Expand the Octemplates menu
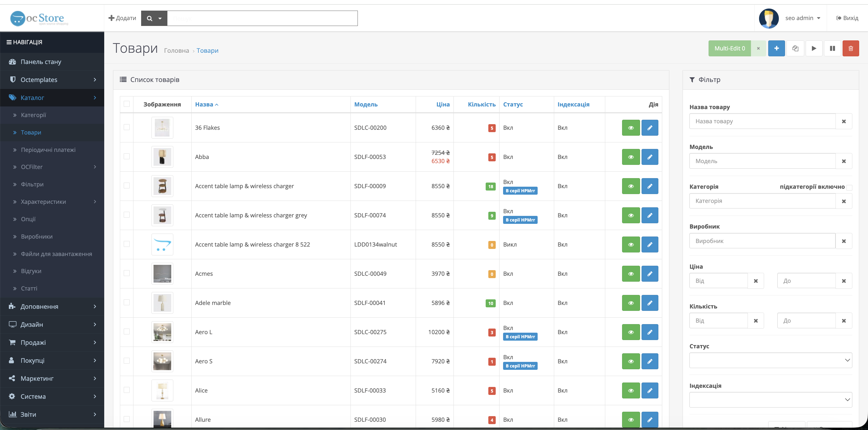 pos(52,80)
